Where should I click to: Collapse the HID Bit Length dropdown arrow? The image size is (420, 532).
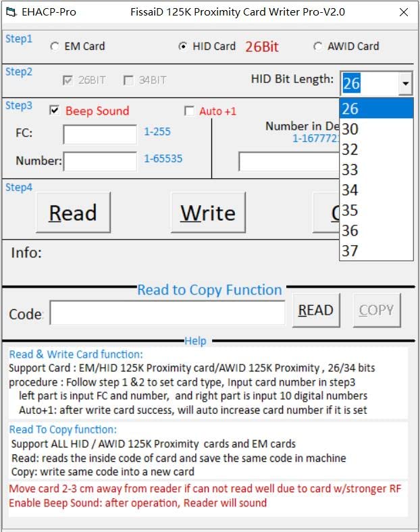(405, 83)
